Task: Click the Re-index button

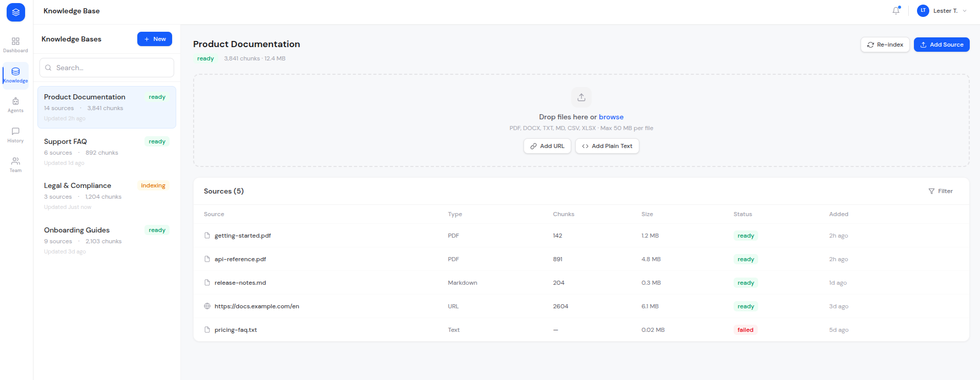Action: [x=885, y=45]
